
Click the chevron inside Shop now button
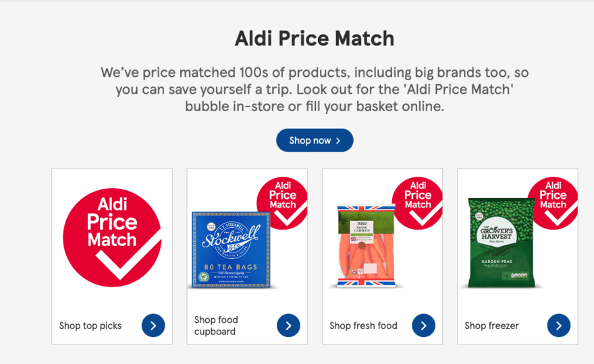pos(338,141)
